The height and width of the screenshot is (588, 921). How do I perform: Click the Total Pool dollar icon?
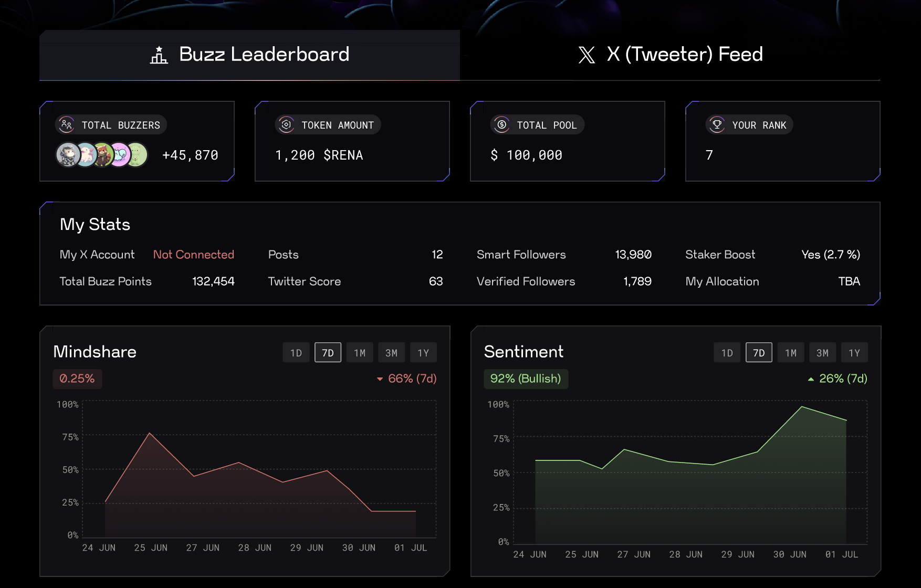click(502, 125)
